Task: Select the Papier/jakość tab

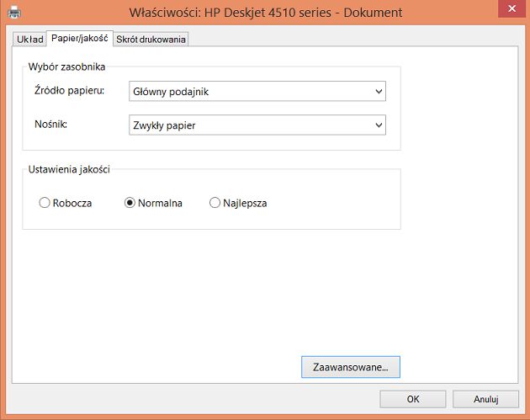Action: tap(80, 38)
